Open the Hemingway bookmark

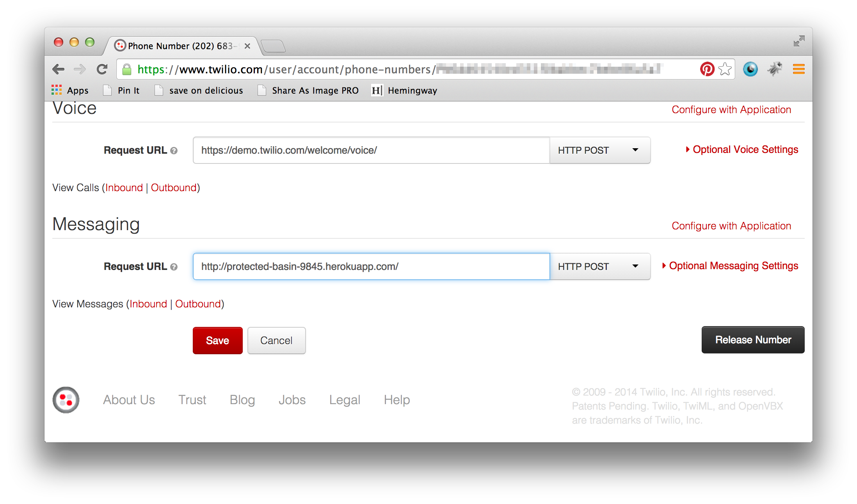click(404, 90)
